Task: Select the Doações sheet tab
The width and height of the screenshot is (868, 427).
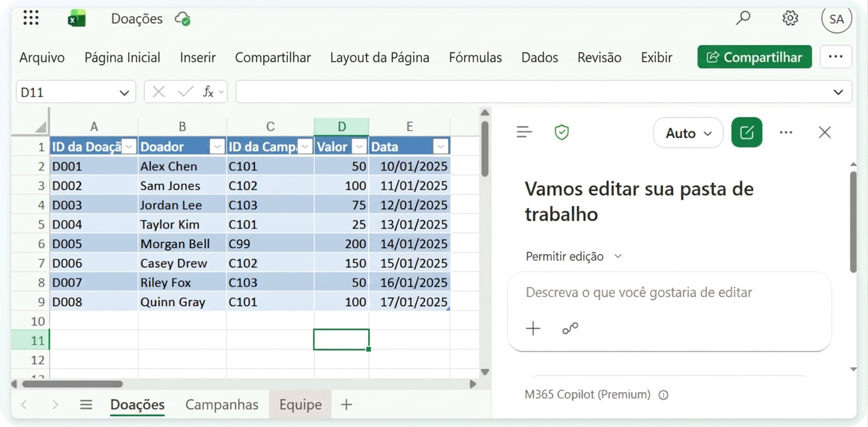Action: (137, 404)
